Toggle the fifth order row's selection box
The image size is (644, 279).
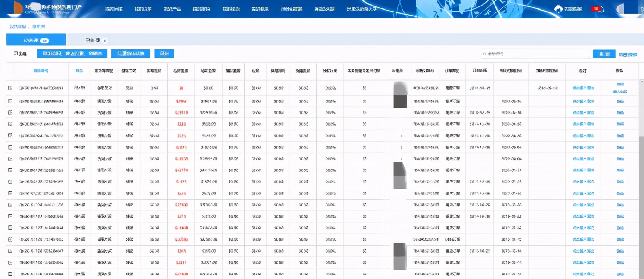[x=11, y=135]
